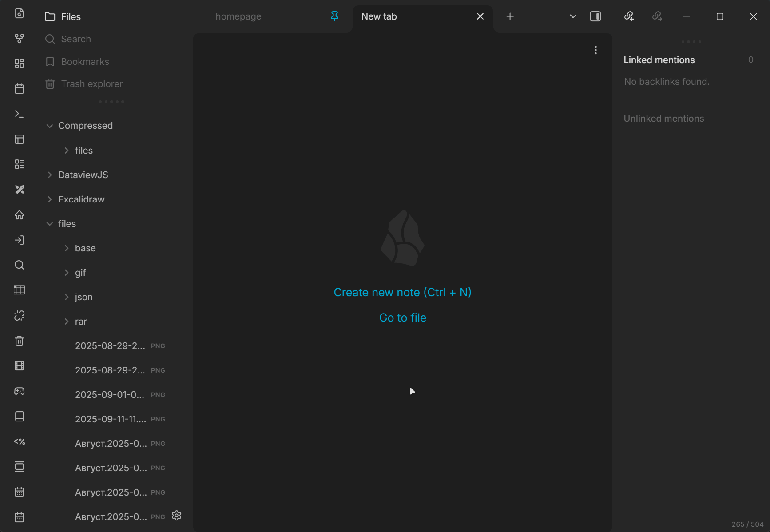This screenshot has height=532, width=770.
Task: Expand the gif folder
Action: (x=67, y=273)
